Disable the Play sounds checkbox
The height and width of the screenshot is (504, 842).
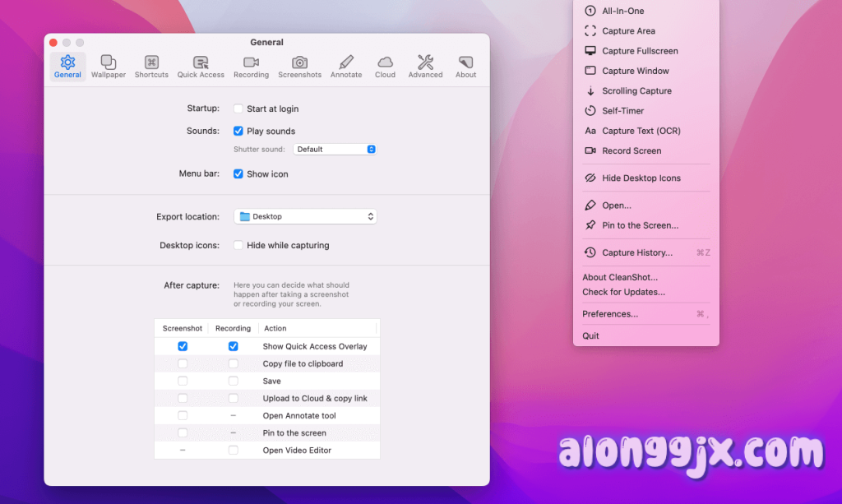point(238,131)
